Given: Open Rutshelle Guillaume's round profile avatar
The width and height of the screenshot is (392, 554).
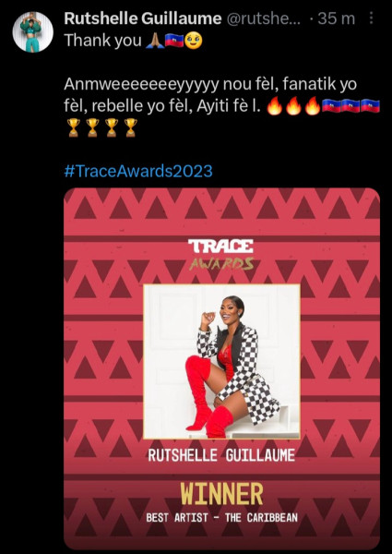Looking at the screenshot, I should 33,32.
